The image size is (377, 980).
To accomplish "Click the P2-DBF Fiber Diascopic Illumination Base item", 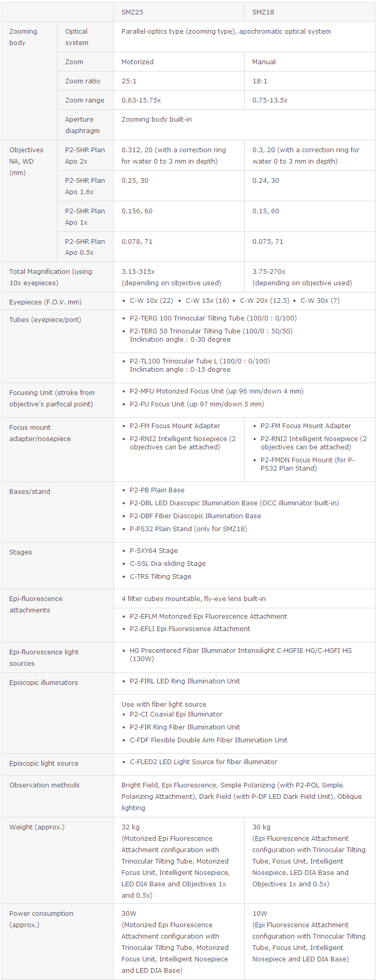I will 195,516.
